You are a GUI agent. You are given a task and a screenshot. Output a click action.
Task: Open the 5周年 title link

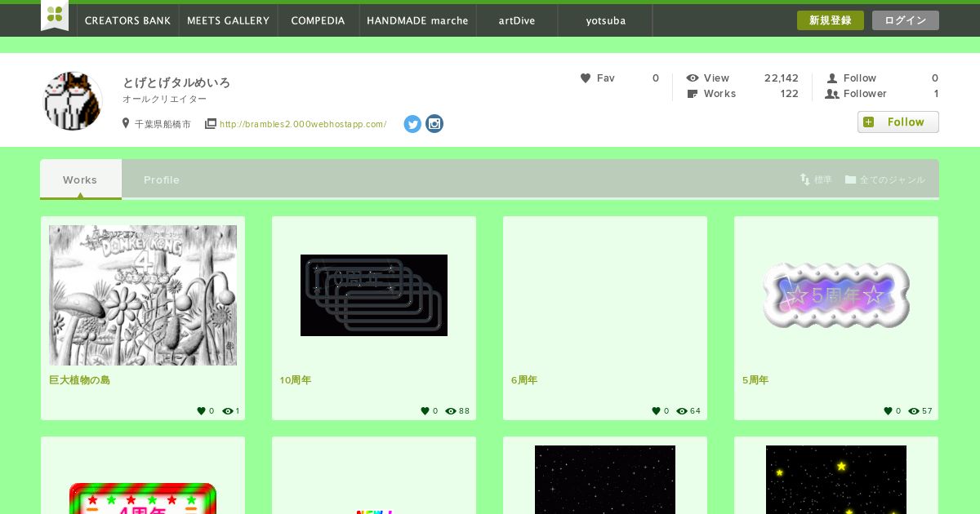(x=755, y=380)
